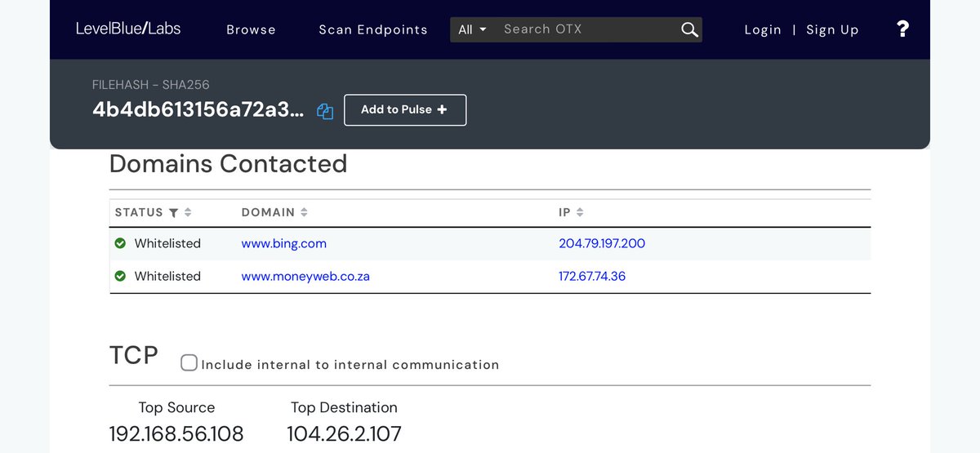Image resolution: width=980 pixels, height=453 pixels.
Task: Copy the SHA256 hash with copy icon
Action: pos(325,111)
